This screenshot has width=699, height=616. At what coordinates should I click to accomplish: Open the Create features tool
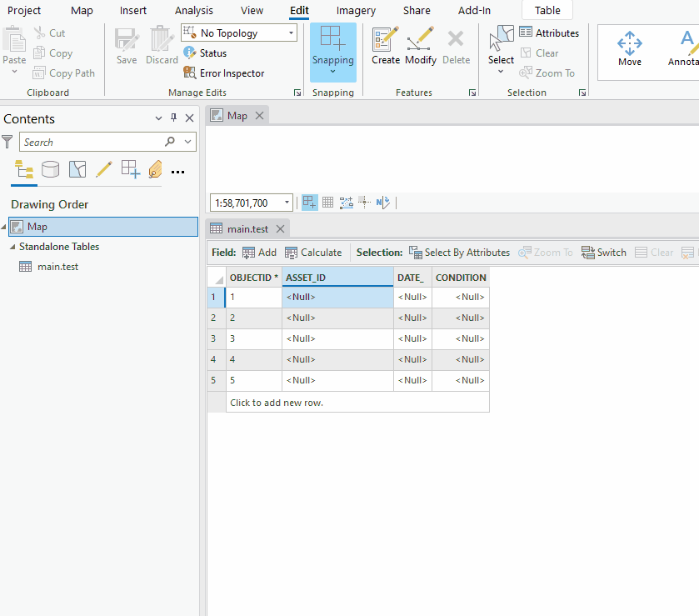pyautogui.click(x=386, y=47)
